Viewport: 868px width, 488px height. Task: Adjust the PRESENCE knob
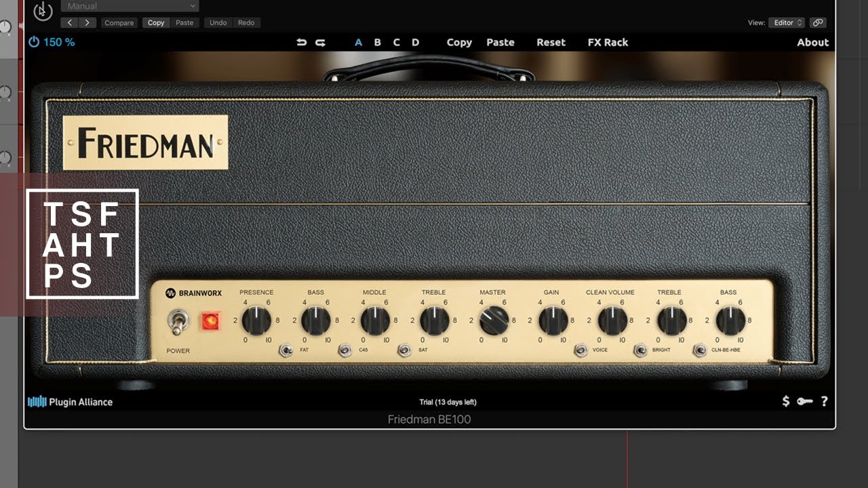coord(256,321)
